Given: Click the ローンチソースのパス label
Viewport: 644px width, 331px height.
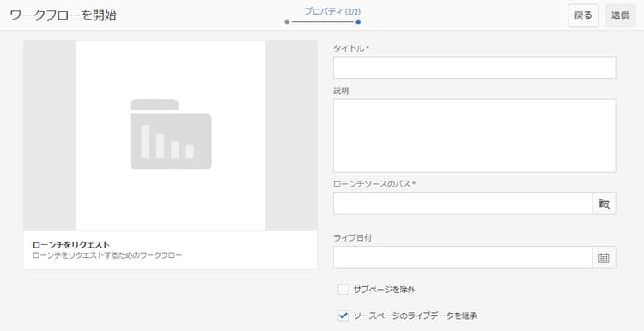Looking at the screenshot, I should 374,184.
